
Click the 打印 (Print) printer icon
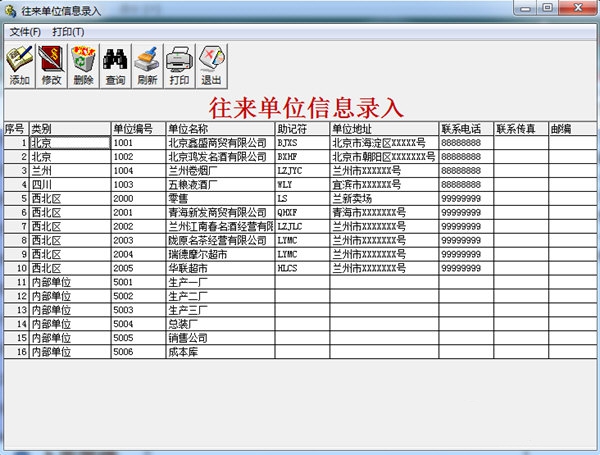(x=179, y=66)
